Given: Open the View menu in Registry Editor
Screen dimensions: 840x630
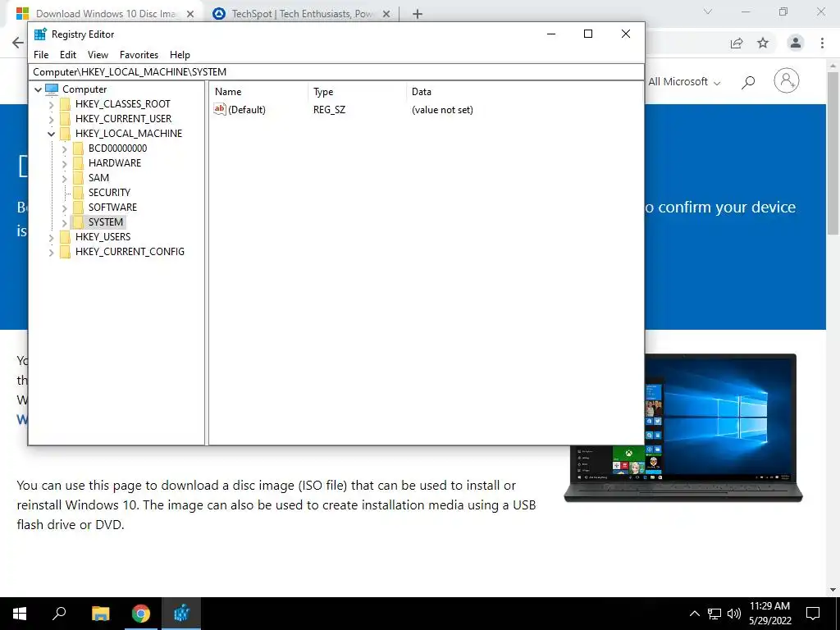Looking at the screenshot, I should pyautogui.click(x=98, y=55).
